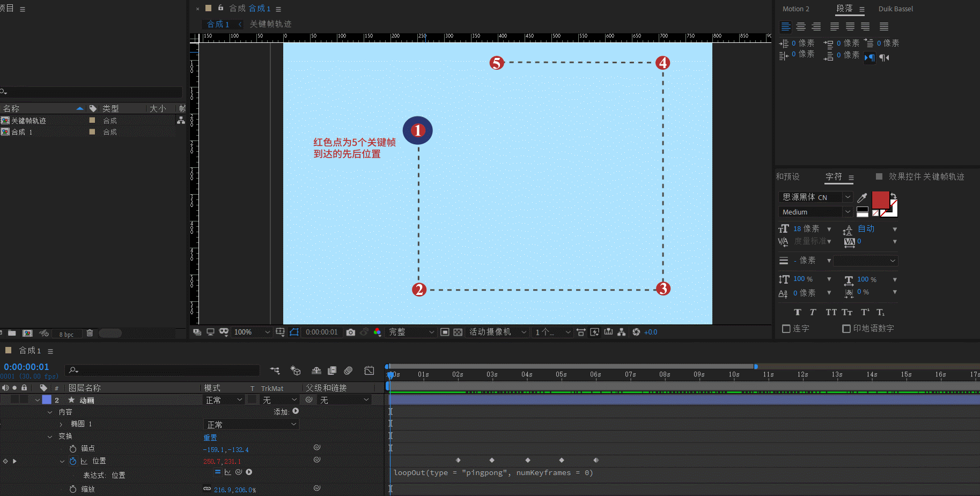The height and width of the screenshot is (496, 980).
Task: Set colors to default black and white
Action: (x=862, y=211)
